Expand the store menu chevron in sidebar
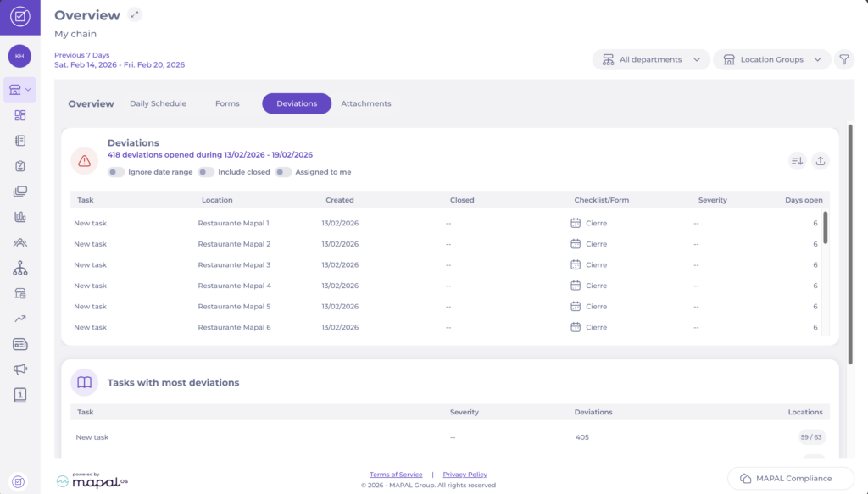The width and height of the screenshot is (868, 494). 29,90
